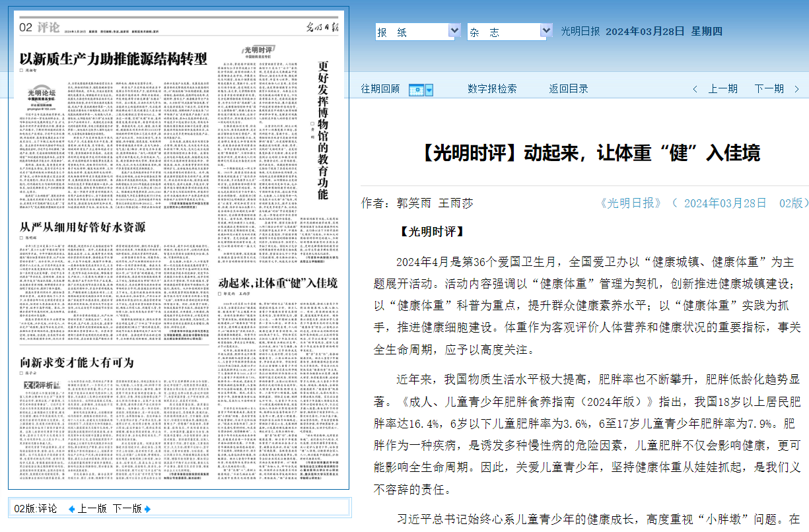Select 返回目录 in navigation bar

coord(569,88)
